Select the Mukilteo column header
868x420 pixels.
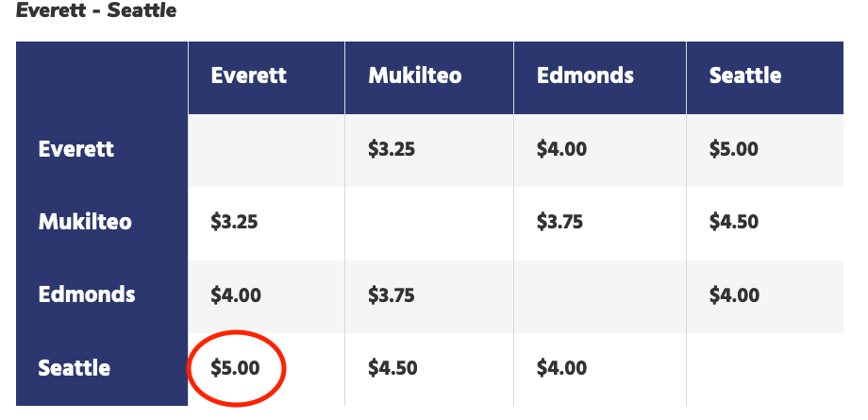[415, 76]
